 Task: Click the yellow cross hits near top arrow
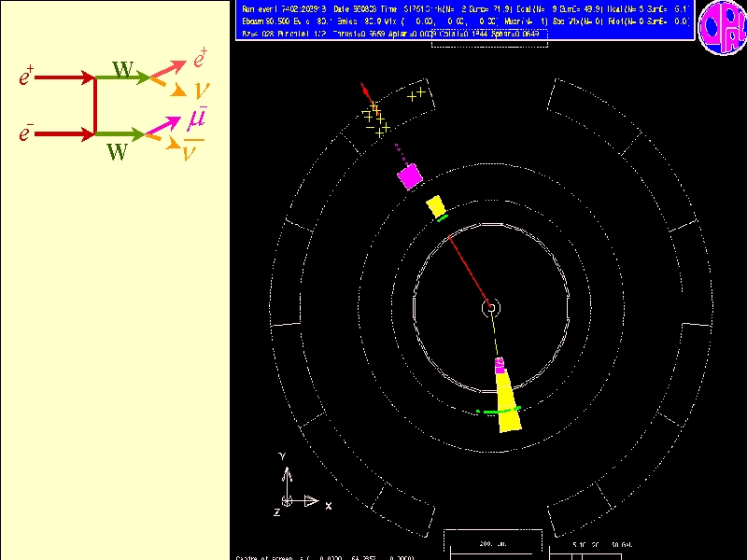click(x=376, y=119)
